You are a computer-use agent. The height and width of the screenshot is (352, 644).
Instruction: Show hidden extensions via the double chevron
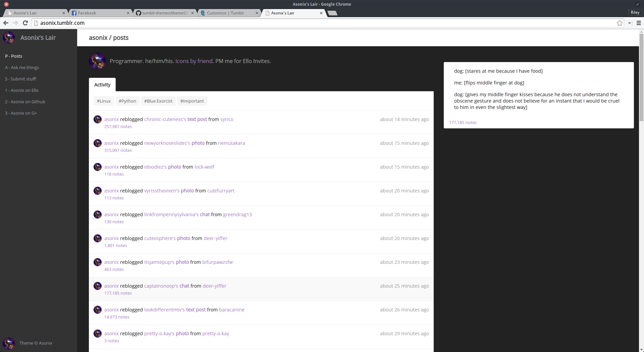[x=630, y=23]
